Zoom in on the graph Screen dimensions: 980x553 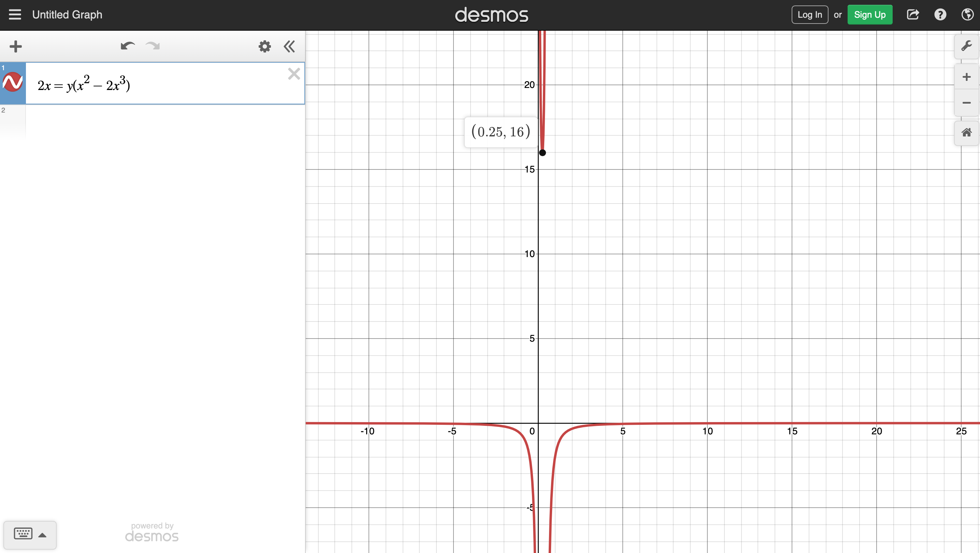[x=966, y=77]
